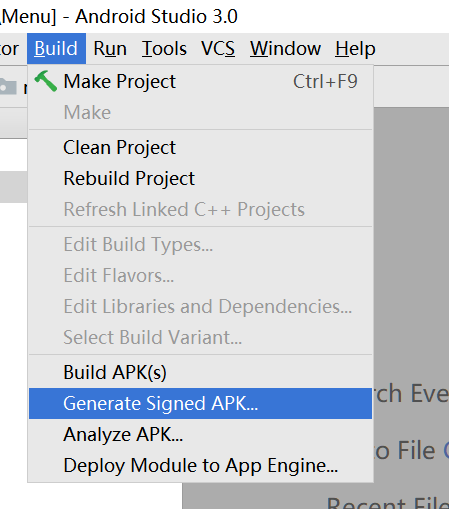Open the Run menu
449x509 pixels.
[x=110, y=49]
